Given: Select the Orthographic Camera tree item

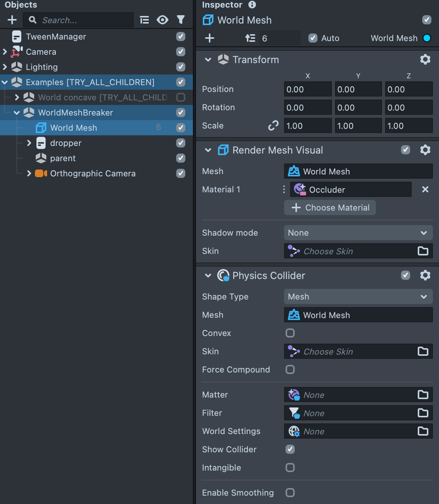Looking at the screenshot, I should click(x=93, y=173).
